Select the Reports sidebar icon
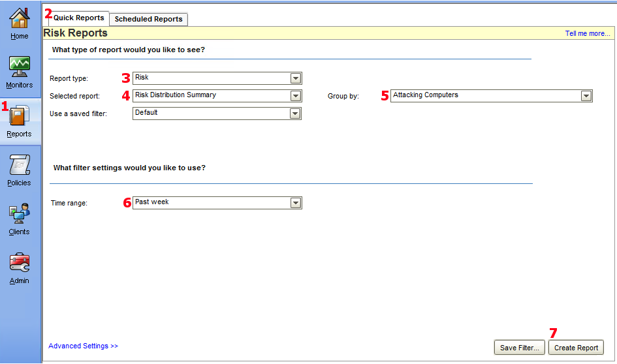This screenshot has width=617, height=364. pyautogui.click(x=20, y=116)
